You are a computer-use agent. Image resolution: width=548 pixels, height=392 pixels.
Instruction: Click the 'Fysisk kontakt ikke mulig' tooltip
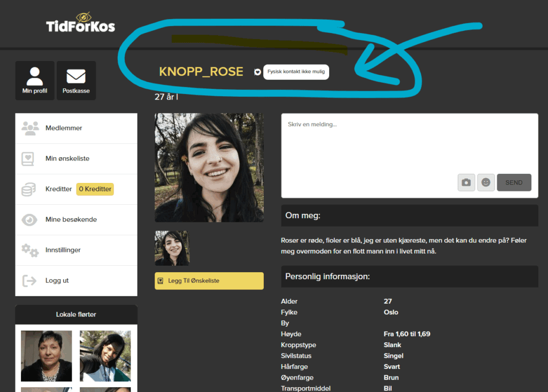[296, 72]
